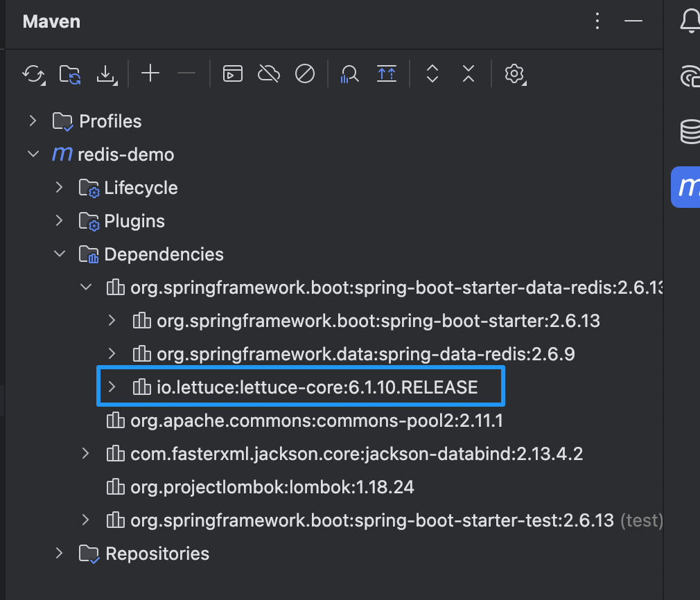Add Maven project with plus icon
Screen dimensions: 700x600
[150, 73]
